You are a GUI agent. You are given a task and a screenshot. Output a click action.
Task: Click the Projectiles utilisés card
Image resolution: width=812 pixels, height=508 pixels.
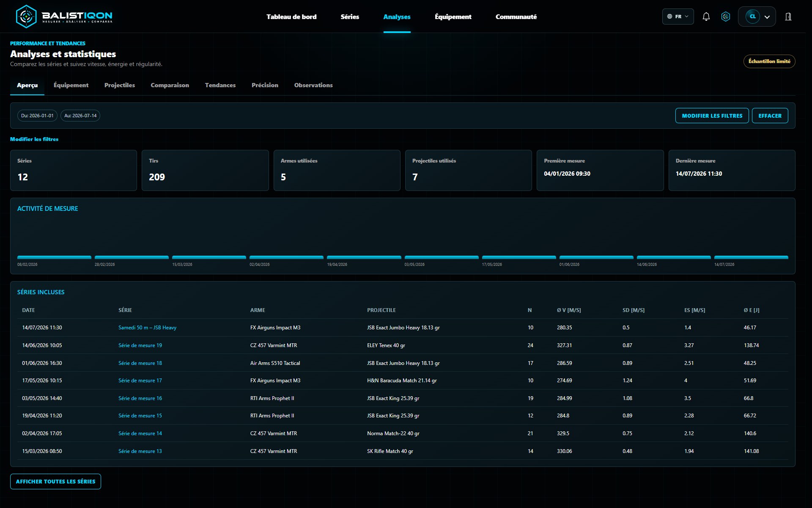[x=469, y=170]
